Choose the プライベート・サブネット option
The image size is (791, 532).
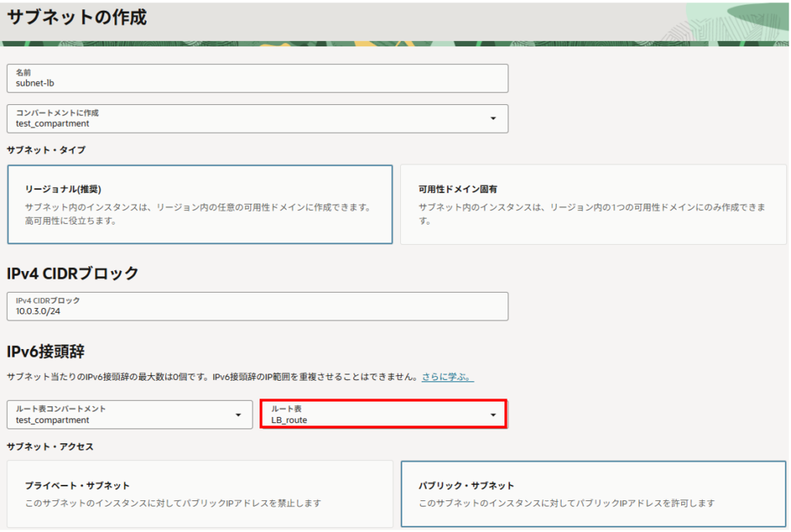[x=199, y=494]
